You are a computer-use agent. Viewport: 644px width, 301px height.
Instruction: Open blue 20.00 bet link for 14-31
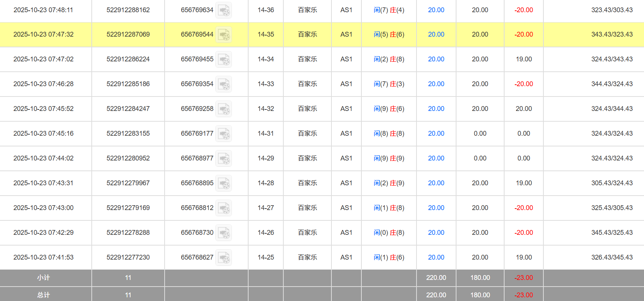pyautogui.click(x=436, y=133)
